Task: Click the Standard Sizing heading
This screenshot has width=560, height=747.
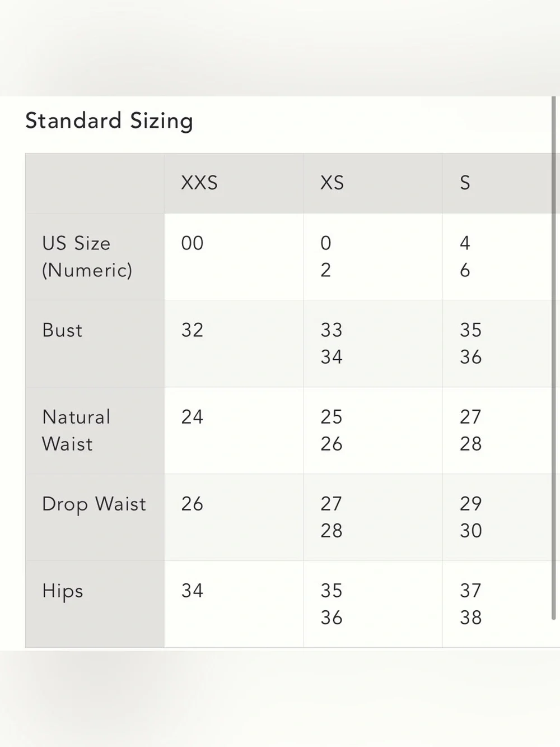Action: click(109, 121)
